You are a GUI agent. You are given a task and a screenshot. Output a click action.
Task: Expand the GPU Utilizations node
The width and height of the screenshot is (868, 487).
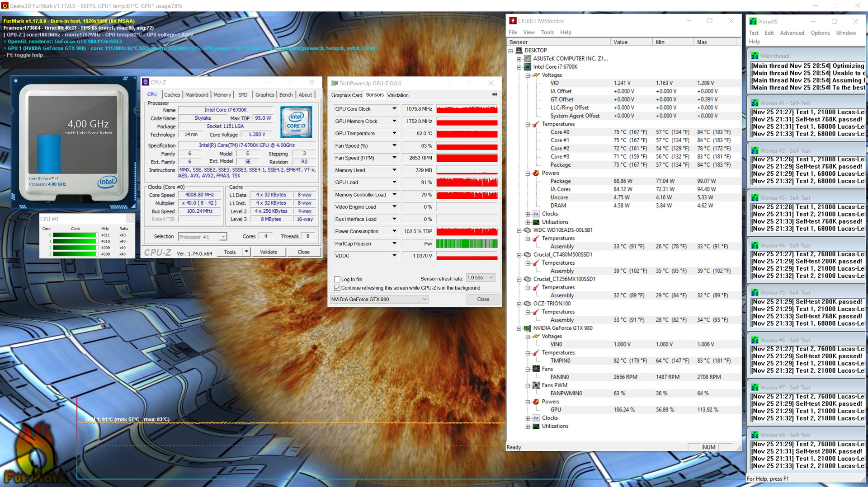click(527, 426)
